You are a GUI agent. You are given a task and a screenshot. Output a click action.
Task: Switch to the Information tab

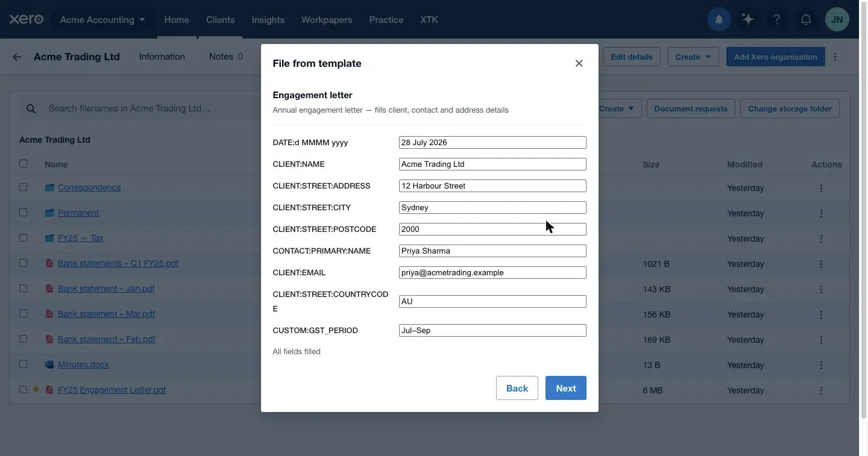(x=162, y=57)
